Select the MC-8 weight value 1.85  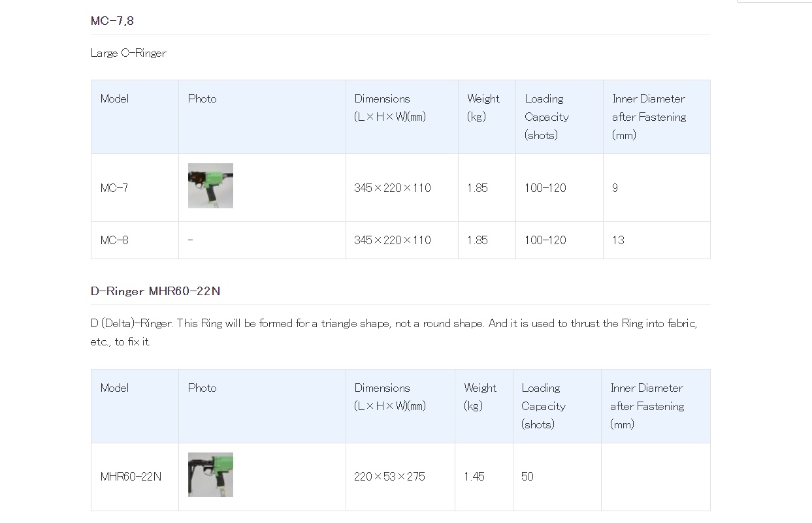pyautogui.click(x=478, y=240)
